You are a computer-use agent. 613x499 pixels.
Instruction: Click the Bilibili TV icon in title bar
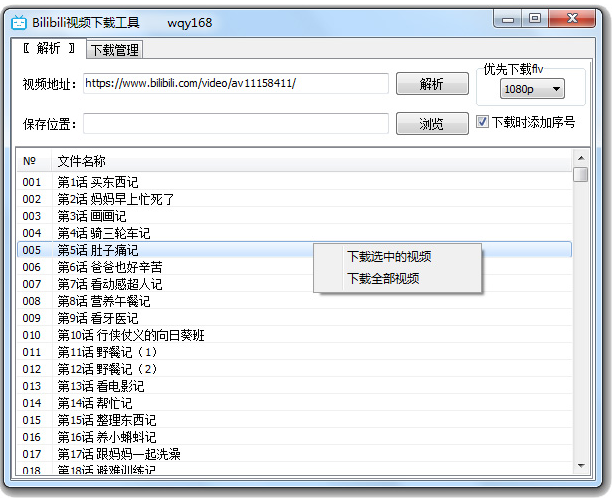[19, 23]
